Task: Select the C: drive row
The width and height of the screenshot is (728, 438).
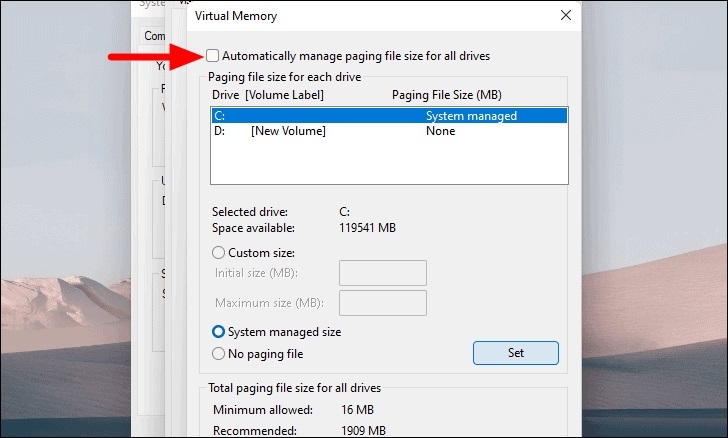Action: (x=388, y=116)
